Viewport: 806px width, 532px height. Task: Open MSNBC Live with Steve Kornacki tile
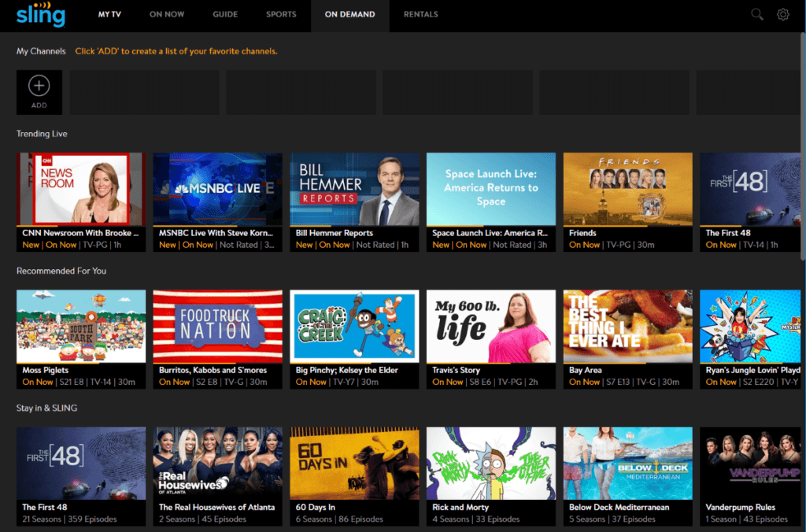tap(217, 189)
